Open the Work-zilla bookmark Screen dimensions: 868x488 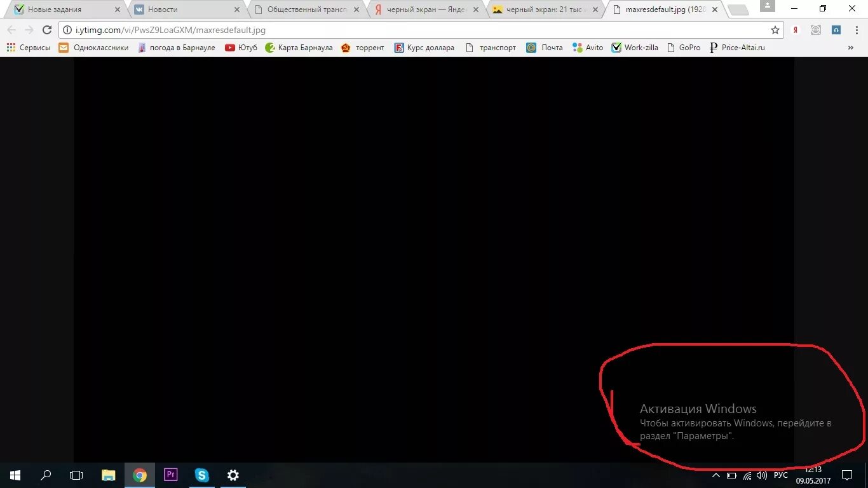635,48
